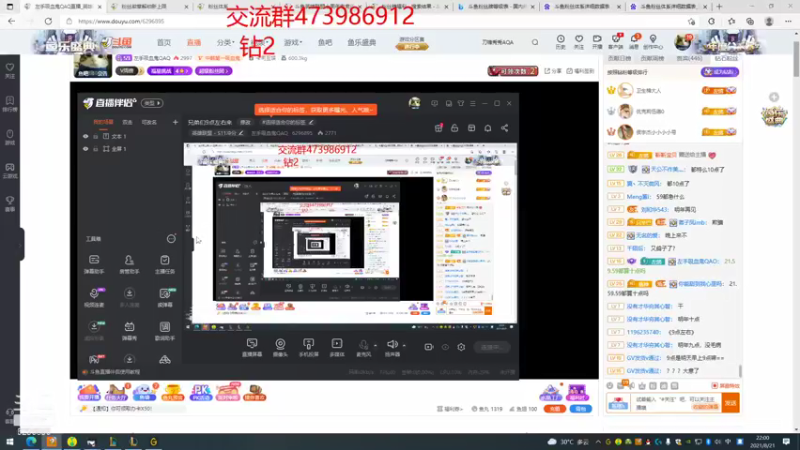The height and width of the screenshot is (450, 800).
Task: Open the gift box icon with red dot
Action: [x=438, y=128]
